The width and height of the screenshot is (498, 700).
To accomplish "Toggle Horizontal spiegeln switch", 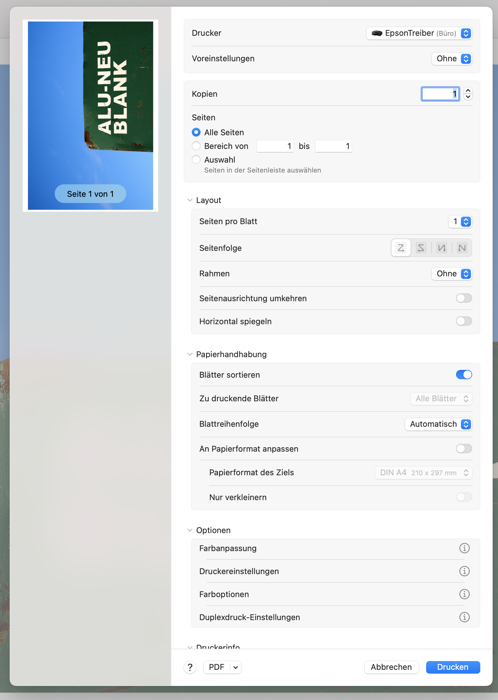I will tap(464, 321).
